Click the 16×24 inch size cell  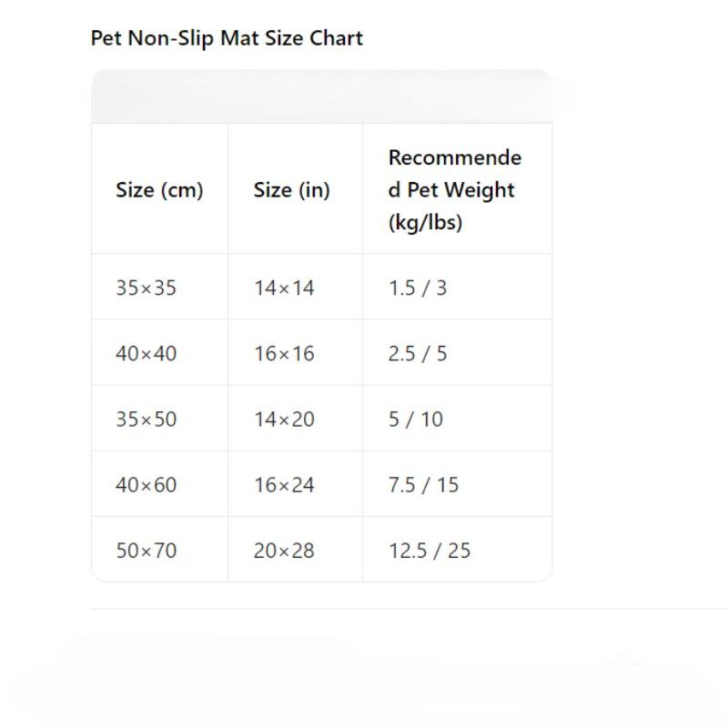[x=295, y=484]
